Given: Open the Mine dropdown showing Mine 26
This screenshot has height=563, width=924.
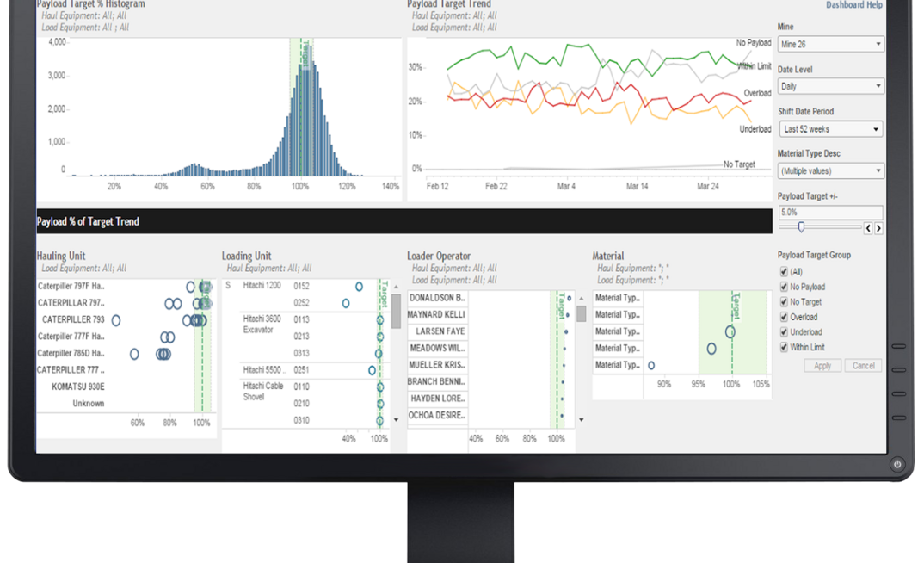Looking at the screenshot, I should click(x=830, y=44).
